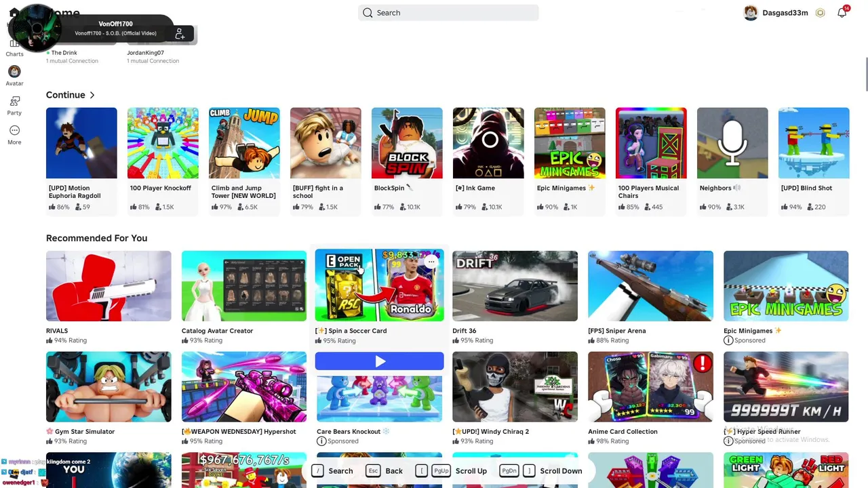This screenshot has width=868, height=488.
Task: Open The Drink connection
Action: click(64, 53)
